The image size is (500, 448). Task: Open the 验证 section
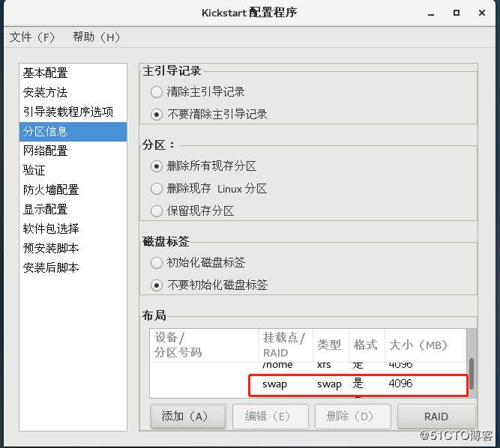point(73,170)
